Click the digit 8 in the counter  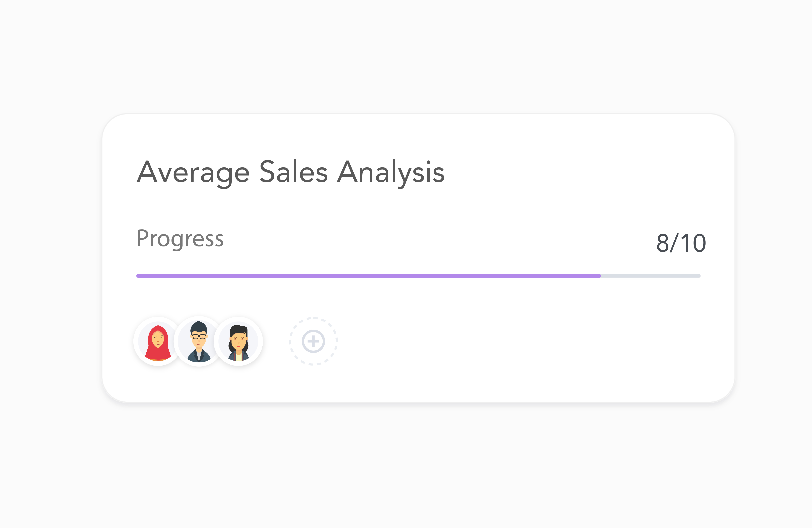click(x=663, y=243)
